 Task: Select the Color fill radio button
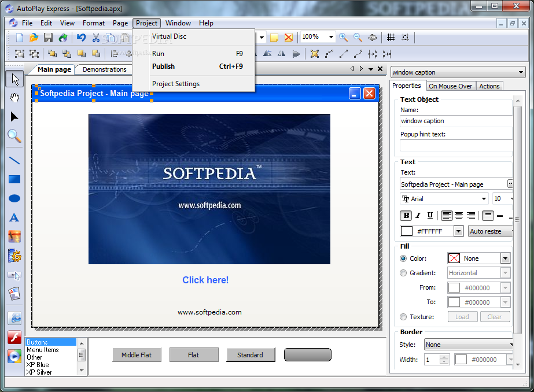pos(403,258)
